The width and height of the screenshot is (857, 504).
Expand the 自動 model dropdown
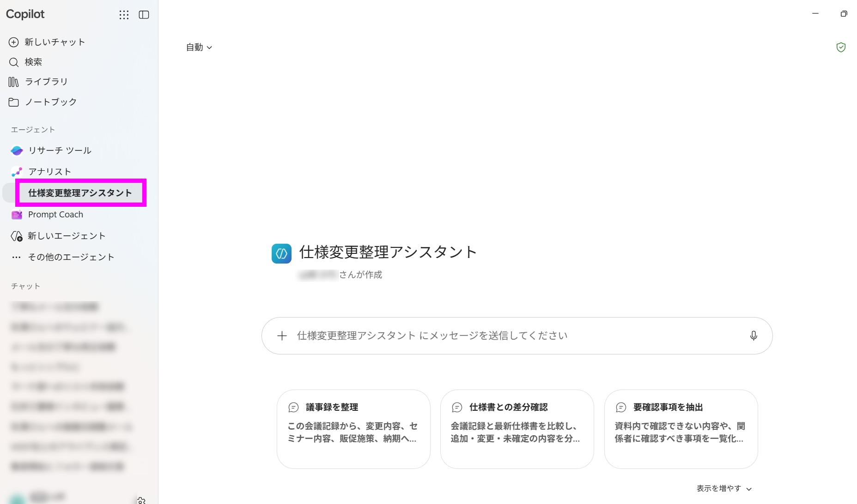coord(199,47)
